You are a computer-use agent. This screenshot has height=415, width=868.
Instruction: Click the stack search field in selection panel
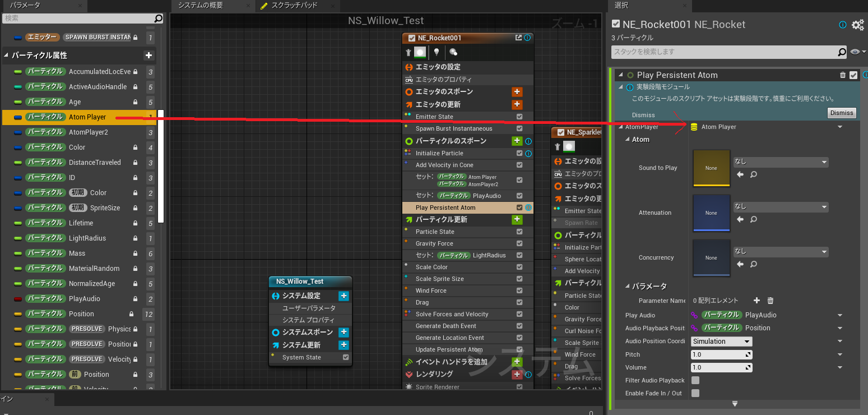pyautogui.click(x=725, y=52)
